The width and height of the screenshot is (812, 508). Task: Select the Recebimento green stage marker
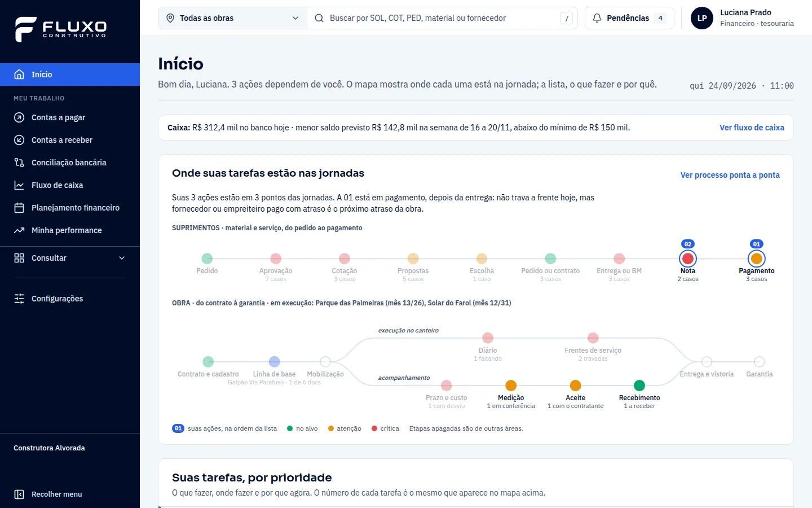click(639, 386)
